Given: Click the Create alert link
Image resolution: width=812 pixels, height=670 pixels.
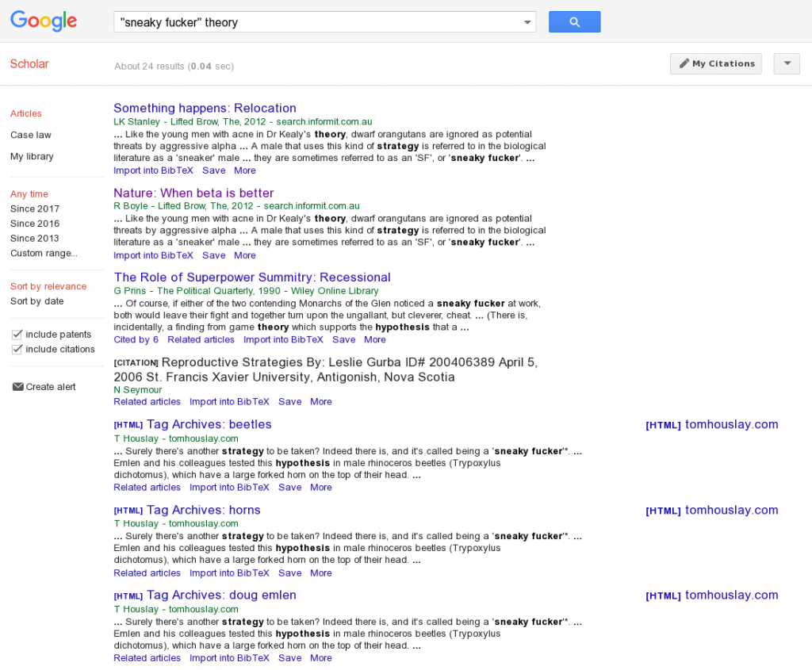Looking at the screenshot, I should pyautogui.click(x=51, y=387).
